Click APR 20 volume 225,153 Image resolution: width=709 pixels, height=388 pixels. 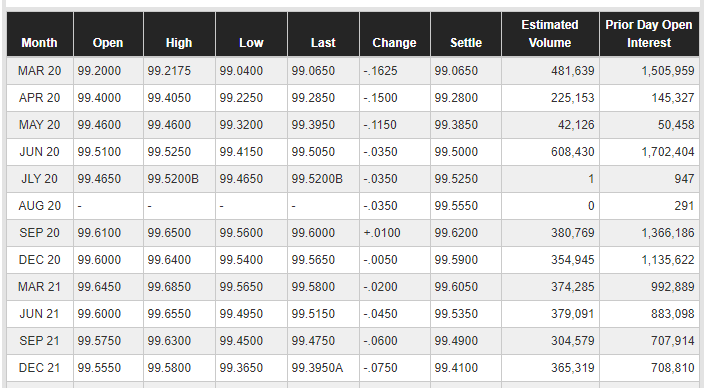click(x=573, y=98)
